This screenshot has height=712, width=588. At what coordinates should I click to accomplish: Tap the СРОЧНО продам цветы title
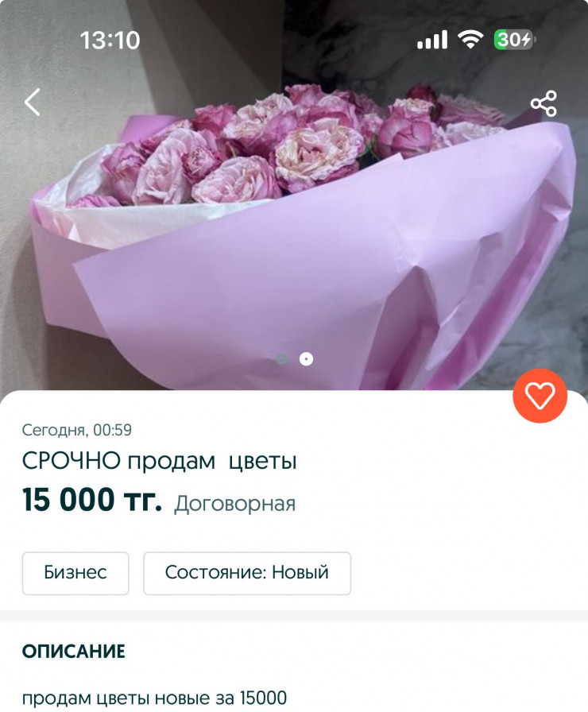click(160, 462)
